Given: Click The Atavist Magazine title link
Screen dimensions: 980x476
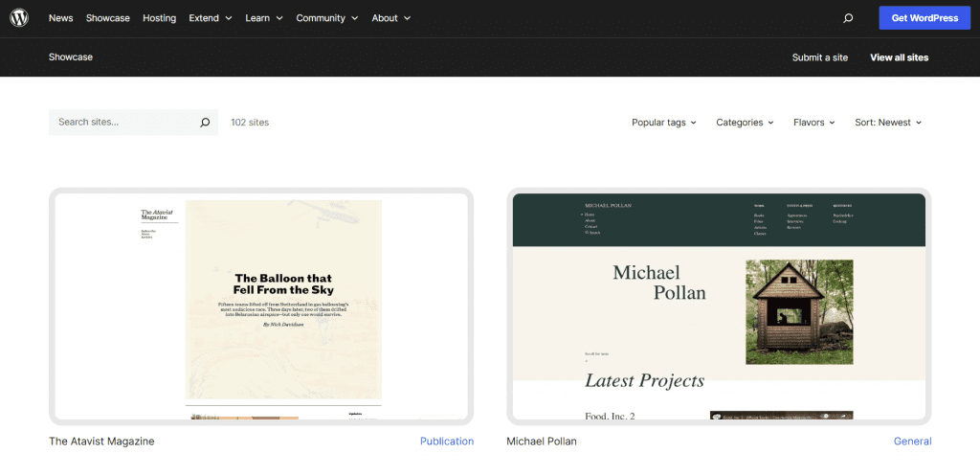Looking at the screenshot, I should [101, 441].
